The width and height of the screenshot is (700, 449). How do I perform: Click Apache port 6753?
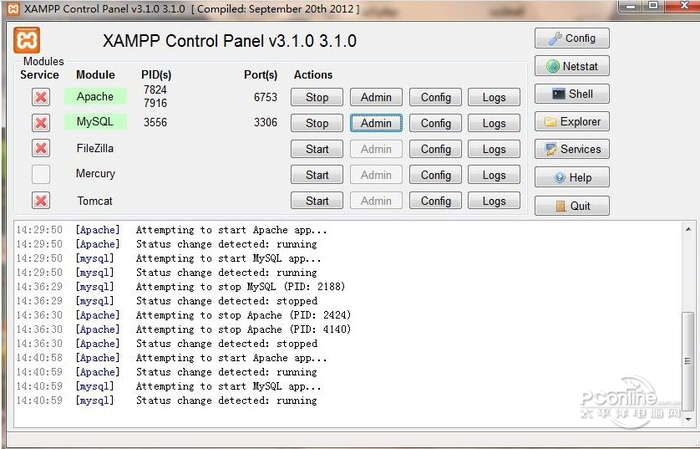pyautogui.click(x=266, y=97)
